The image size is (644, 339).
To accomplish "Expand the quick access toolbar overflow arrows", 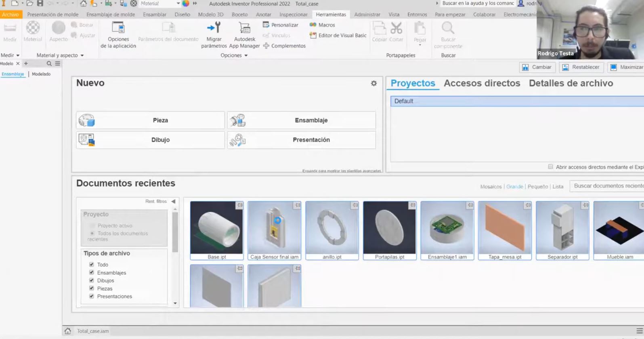I will tap(195, 4).
